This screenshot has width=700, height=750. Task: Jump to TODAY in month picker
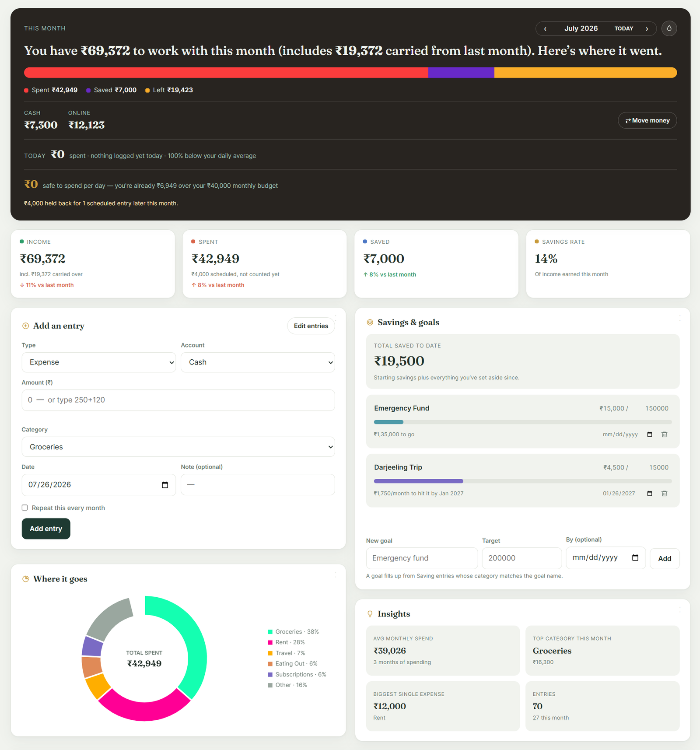click(x=623, y=28)
